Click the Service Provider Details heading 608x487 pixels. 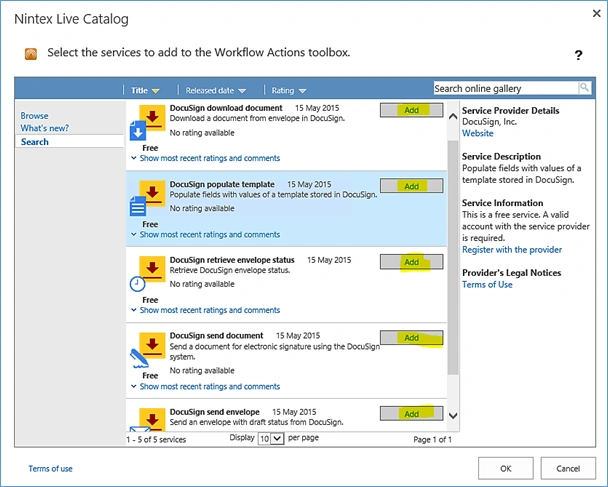tap(510, 111)
